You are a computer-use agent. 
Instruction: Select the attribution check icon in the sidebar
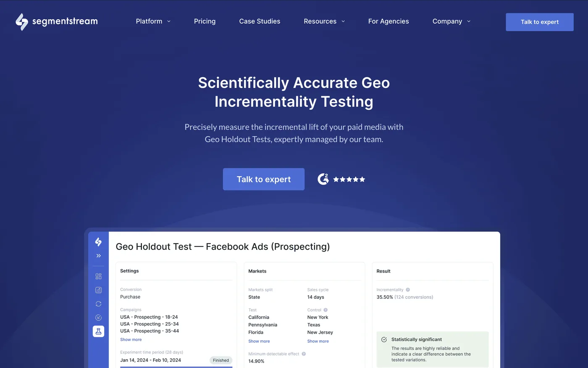coord(98,318)
